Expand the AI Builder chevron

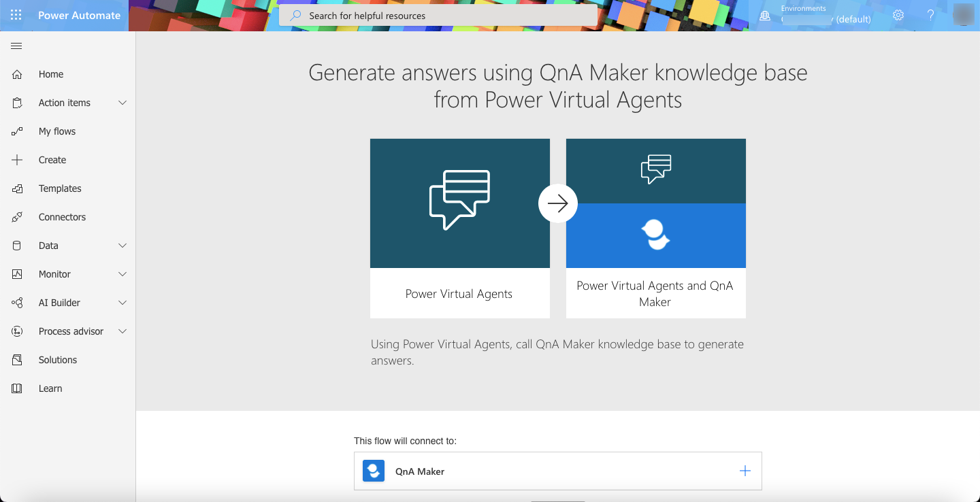(122, 303)
